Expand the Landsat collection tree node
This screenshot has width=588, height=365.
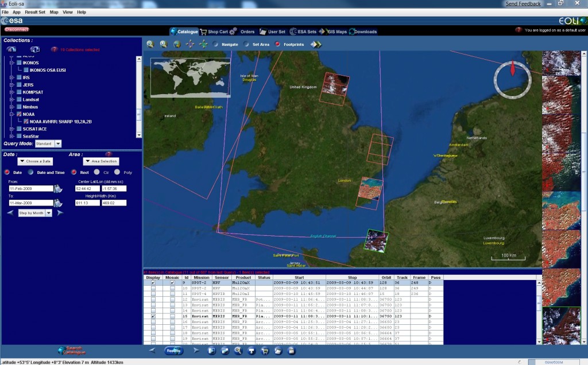tap(11, 99)
